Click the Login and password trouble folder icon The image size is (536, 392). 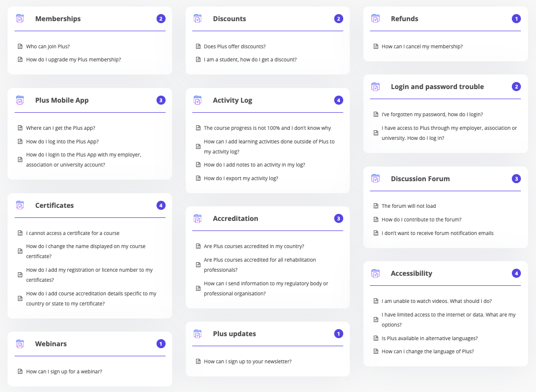click(x=375, y=87)
